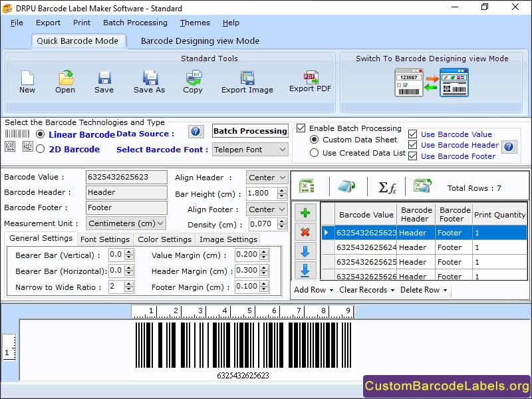The height and width of the screenshot is (399, 532).
Task: Click the Batch Processing button
Action: (251, 131)
